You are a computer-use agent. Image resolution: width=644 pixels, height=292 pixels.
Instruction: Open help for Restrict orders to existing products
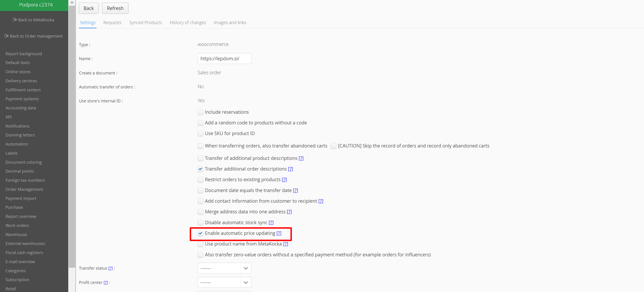(284, 180)
